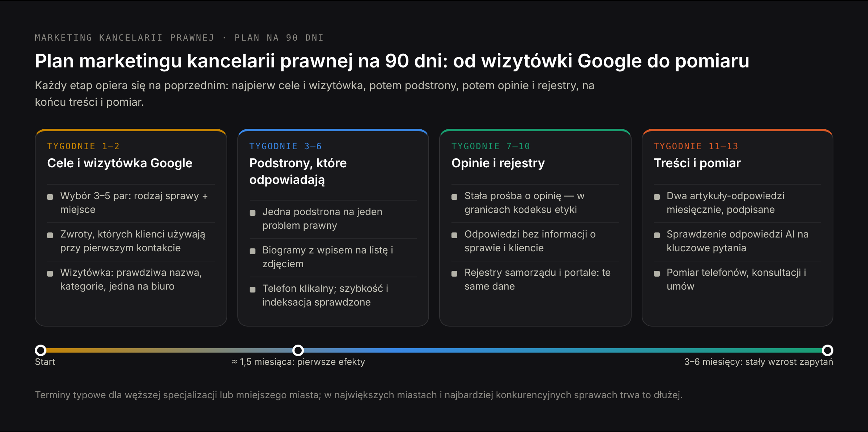Screen dimensions: 868x432
Task: Click item 'Stała prośba o opinię'
Action: 524,203
